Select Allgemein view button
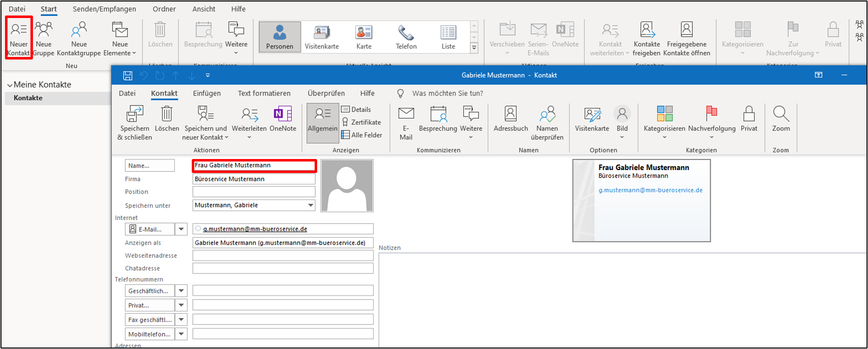 [x=323, y=123]
